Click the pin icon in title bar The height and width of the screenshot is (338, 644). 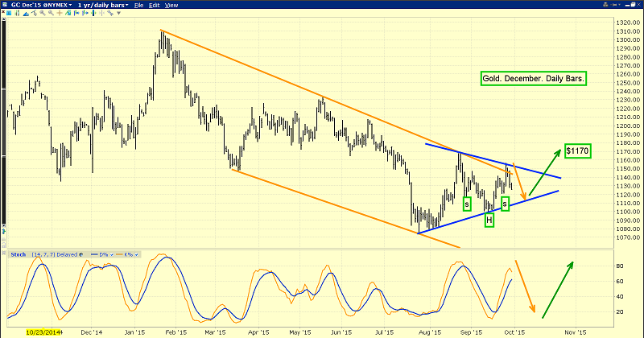[614, 5]
